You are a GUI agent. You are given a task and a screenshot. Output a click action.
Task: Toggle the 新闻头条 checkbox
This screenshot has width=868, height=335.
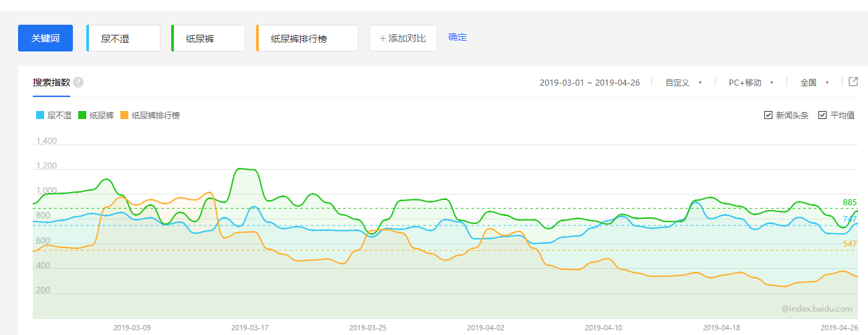768,115
